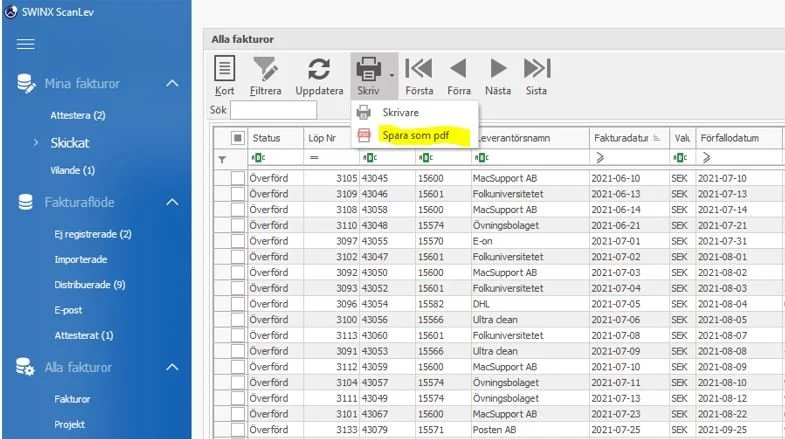Check the row with Löp Nr 3113
The height and width of the screenshot is (439, 785).
click(238, 335)
